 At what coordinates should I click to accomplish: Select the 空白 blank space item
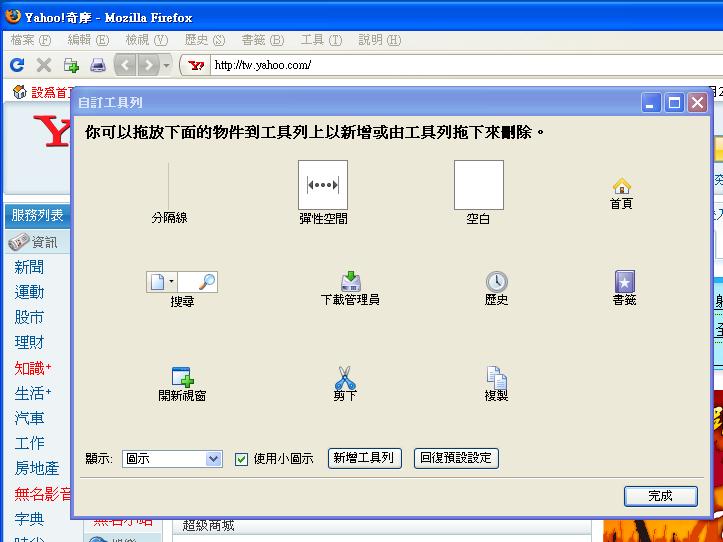tap(479, 193)
